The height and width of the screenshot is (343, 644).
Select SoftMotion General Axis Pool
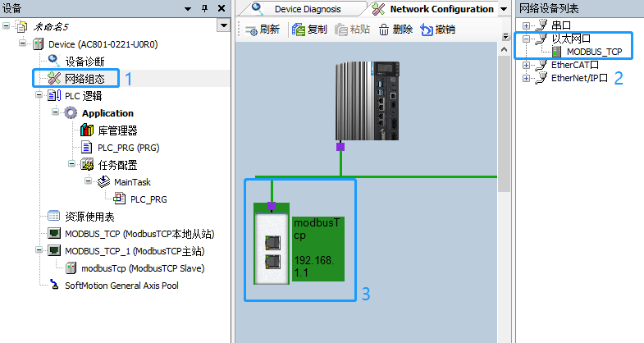[x=121, y=286]
